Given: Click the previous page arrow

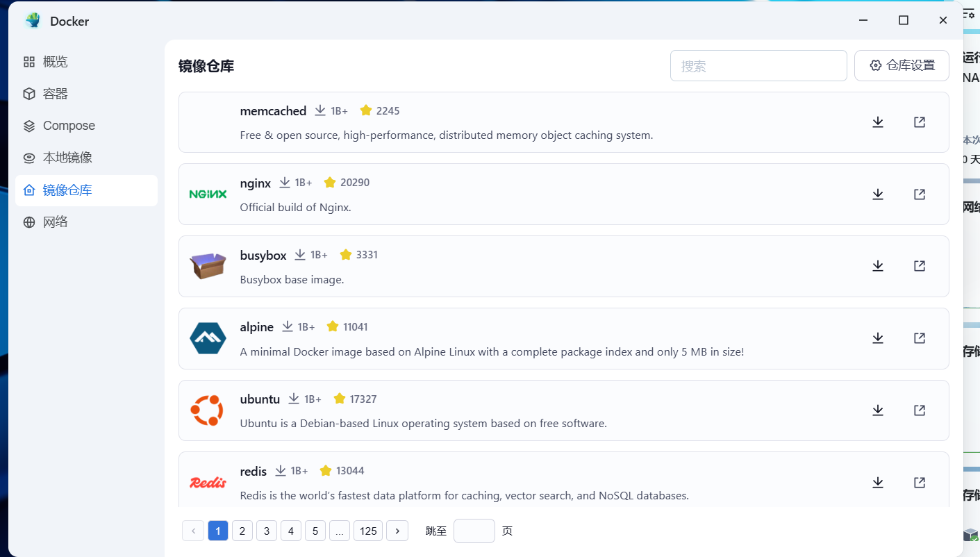Looking at the screenshot, I should (193, 531).
